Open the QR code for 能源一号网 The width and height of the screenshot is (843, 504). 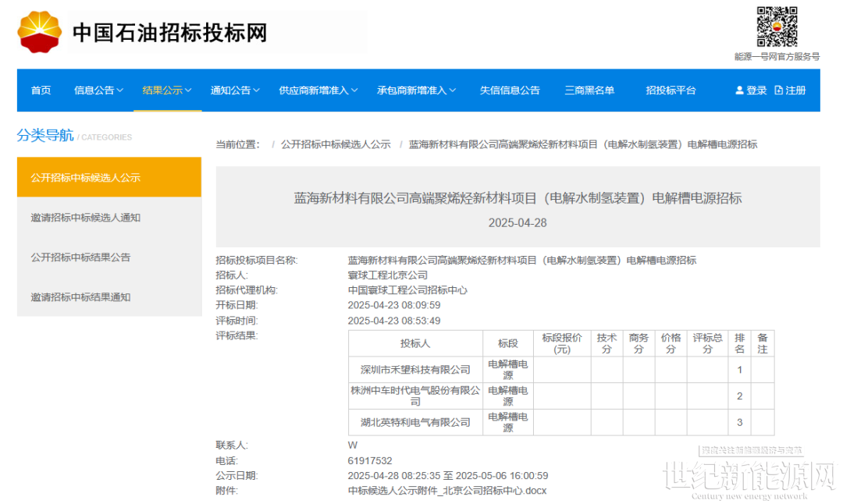tap(777, 27)
